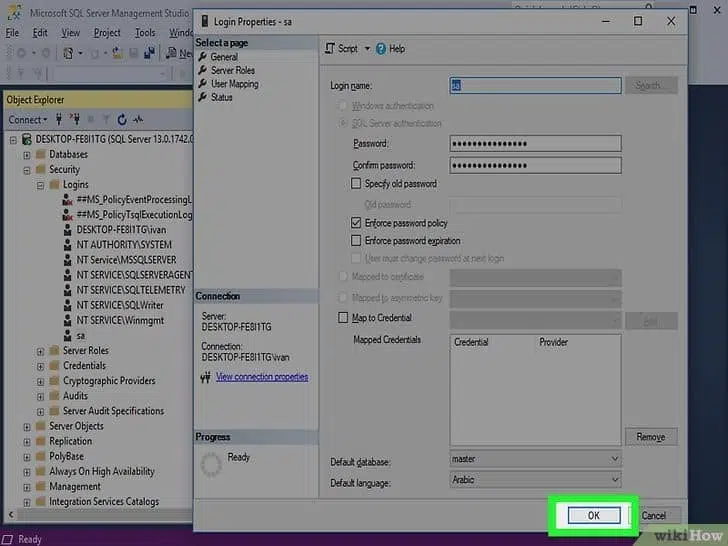Click the Connect Object Explorer plug icon
This screenshot has width=728, height=546.
60,120
